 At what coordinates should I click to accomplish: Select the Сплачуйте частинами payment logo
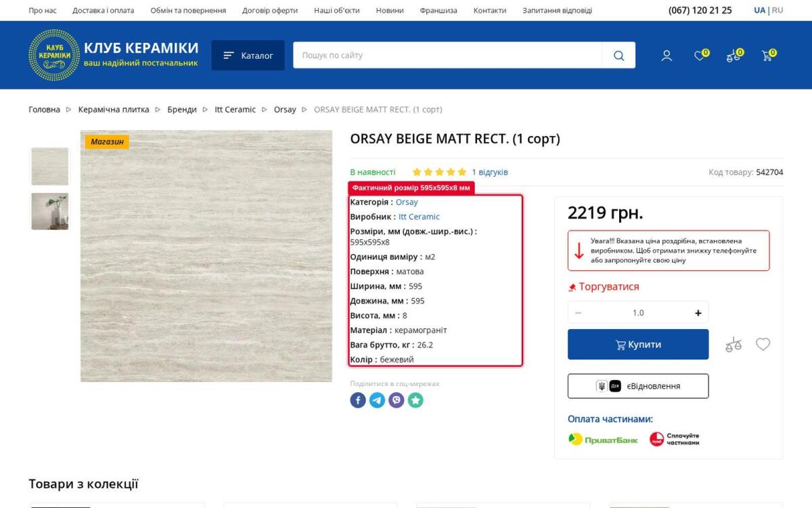pyautogui.click(x=675, y=440)
